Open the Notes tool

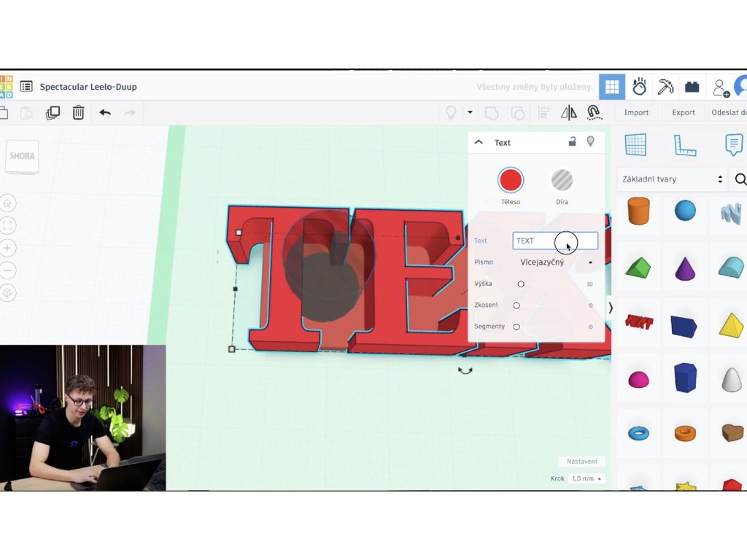point(734,144)
